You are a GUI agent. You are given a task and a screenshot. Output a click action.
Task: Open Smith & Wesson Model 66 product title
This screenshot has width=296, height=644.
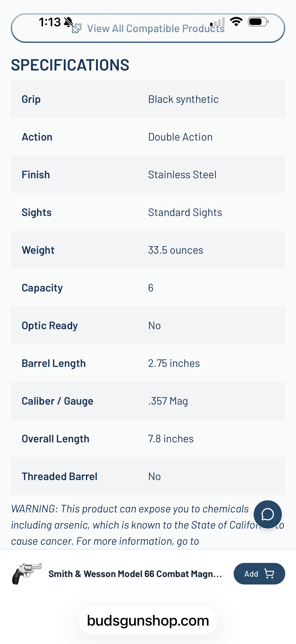pyautogui.click(x=135, y=574)
